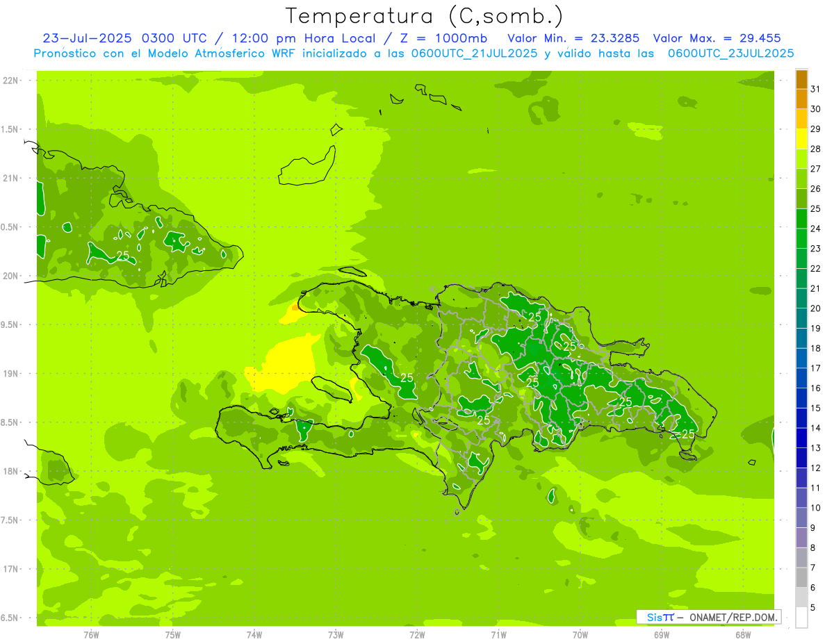Click the '76W' longitude label

point(91,635)
